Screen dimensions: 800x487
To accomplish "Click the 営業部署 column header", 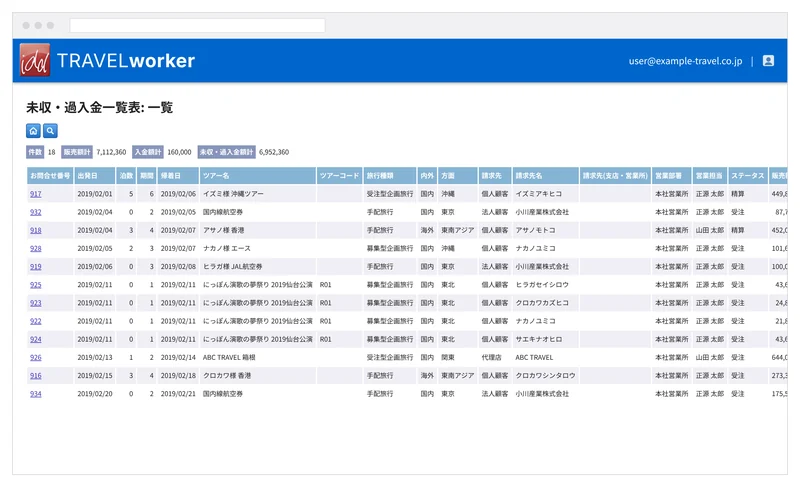I will coord(671,175).
